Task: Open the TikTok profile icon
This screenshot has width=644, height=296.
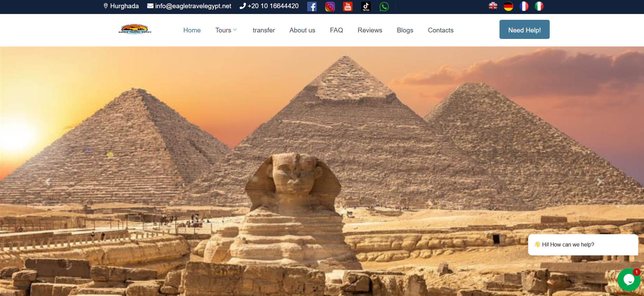Action: [x=366, y=6]
